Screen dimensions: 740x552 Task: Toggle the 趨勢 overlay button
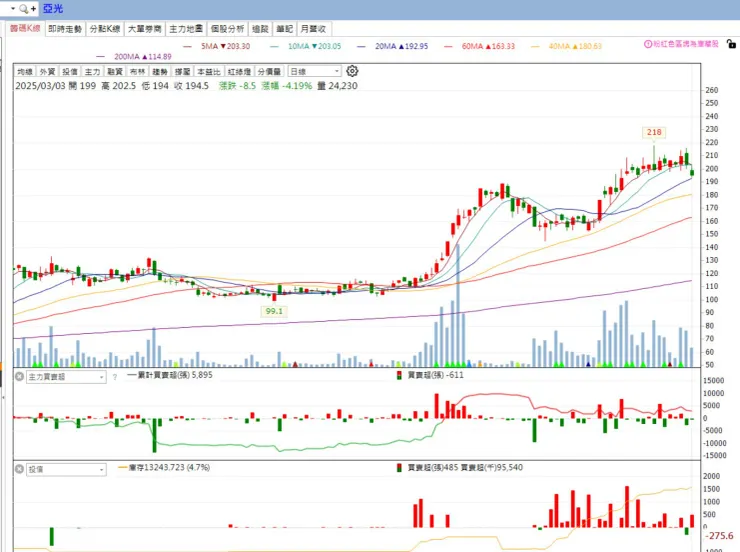click(x=160, y=72)
